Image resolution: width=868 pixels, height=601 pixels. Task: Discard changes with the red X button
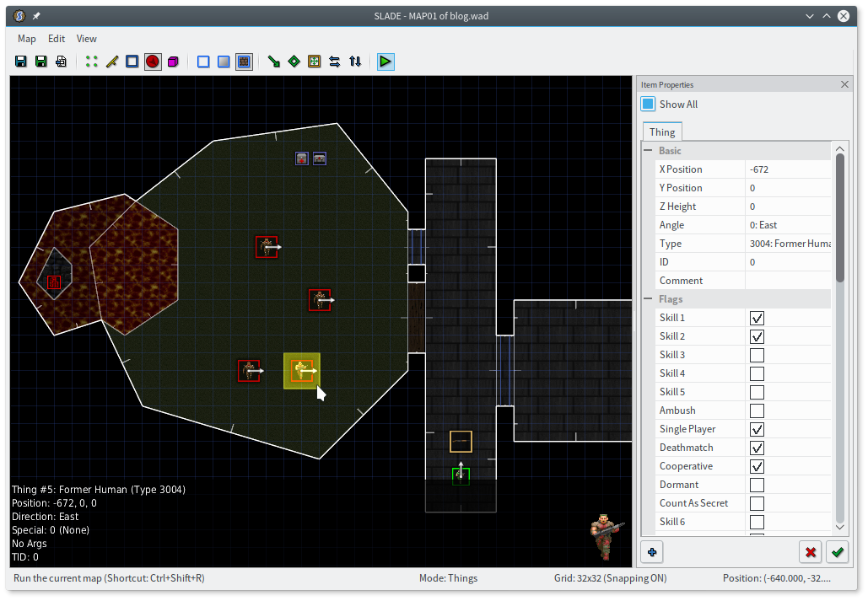point(811,552)
